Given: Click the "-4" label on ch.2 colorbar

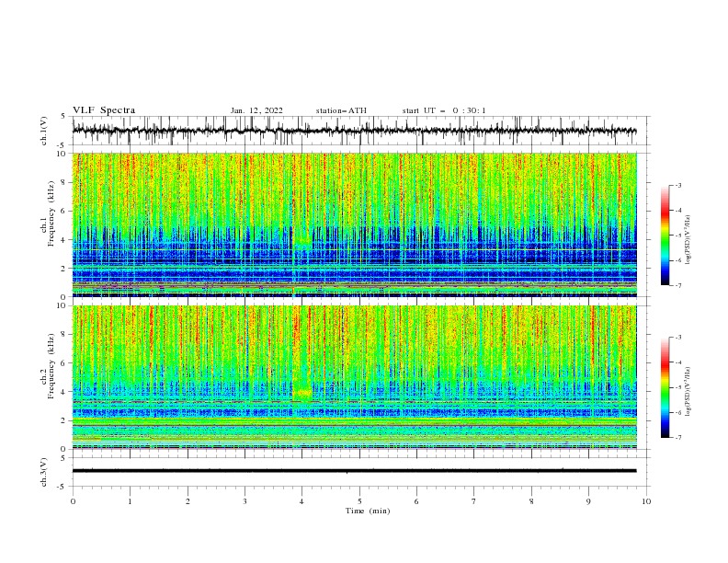Looking at the screenshot, I should coord(678,362).
